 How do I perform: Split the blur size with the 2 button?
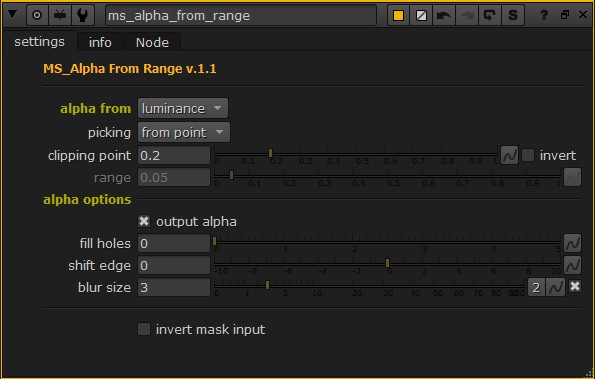(x=536, y=287)
